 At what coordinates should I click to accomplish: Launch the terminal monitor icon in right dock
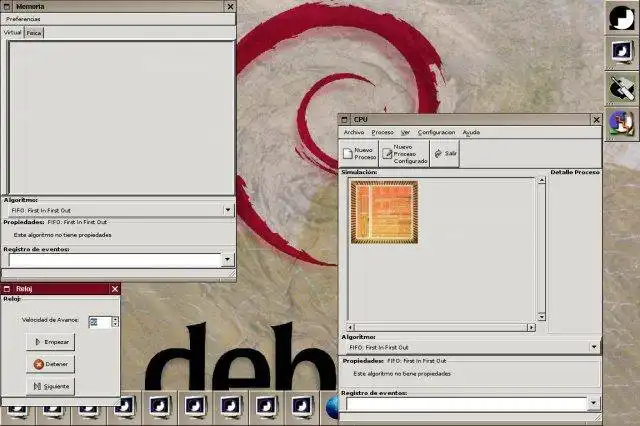(622, 53)
